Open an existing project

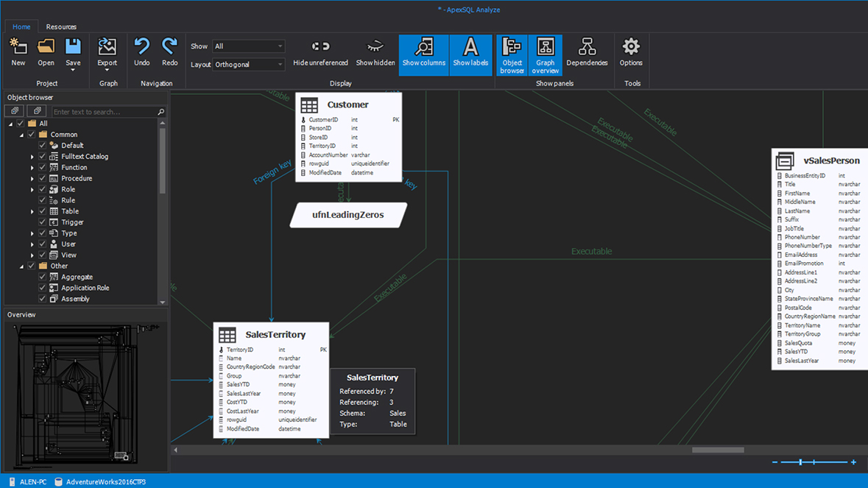(46, 52)
